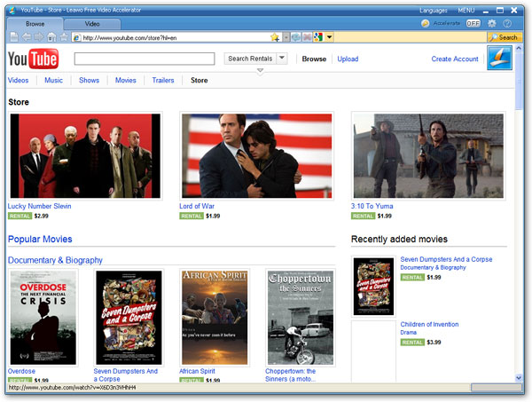Open the Videos category tab
532x402 pixels.
pos(19,81)
